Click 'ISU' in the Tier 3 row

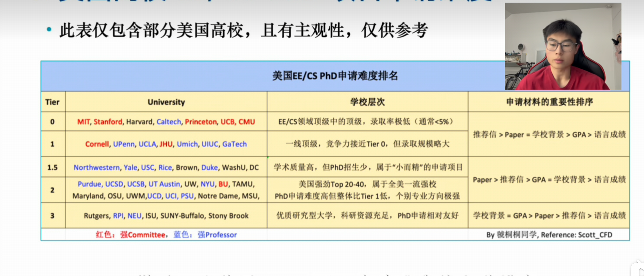pyautogui.click(x=151, y=216)
